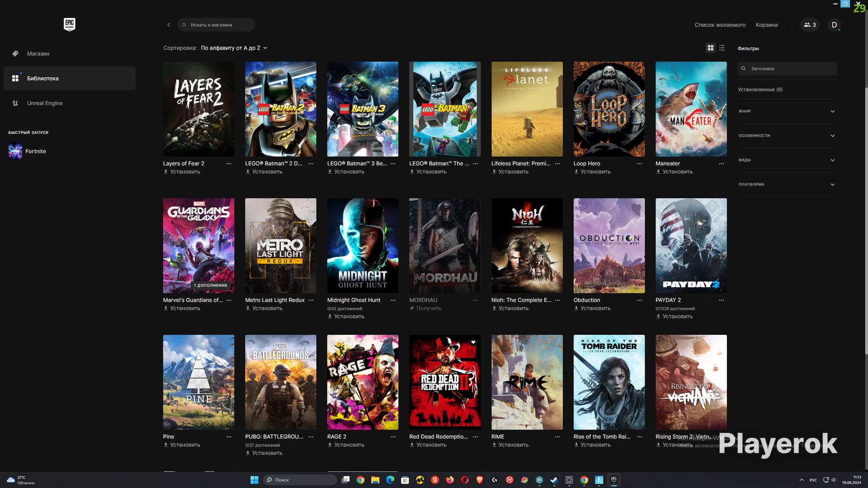
Task: Open Red Dead Redemption options menu
Action: 475,437
